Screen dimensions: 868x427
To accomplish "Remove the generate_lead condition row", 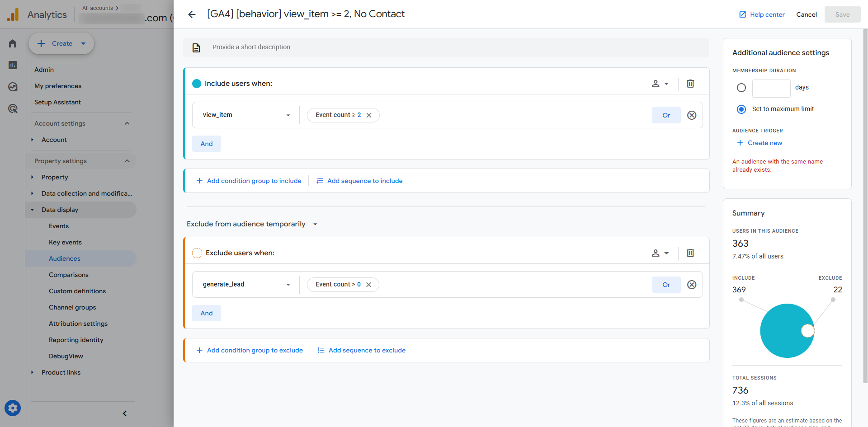I will click(692, 285).
